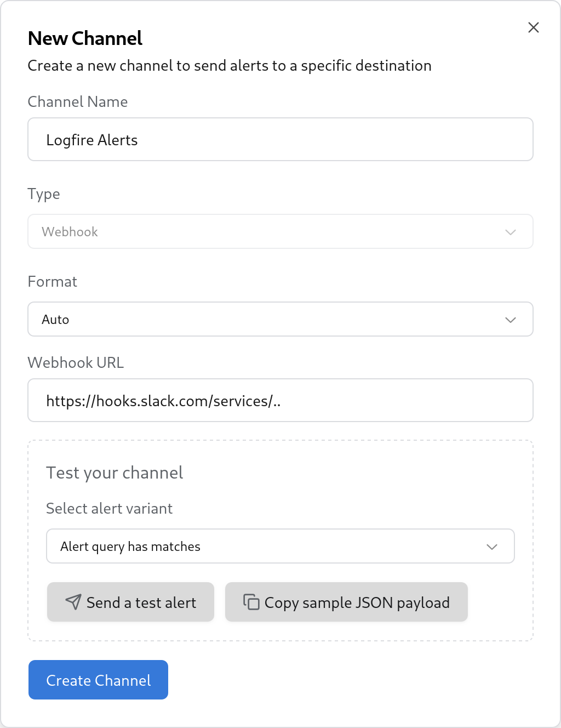Image resolution: width=561 pixels, height=728 pixels.
Task: Click the Test your channel heading
Action: 115,473
